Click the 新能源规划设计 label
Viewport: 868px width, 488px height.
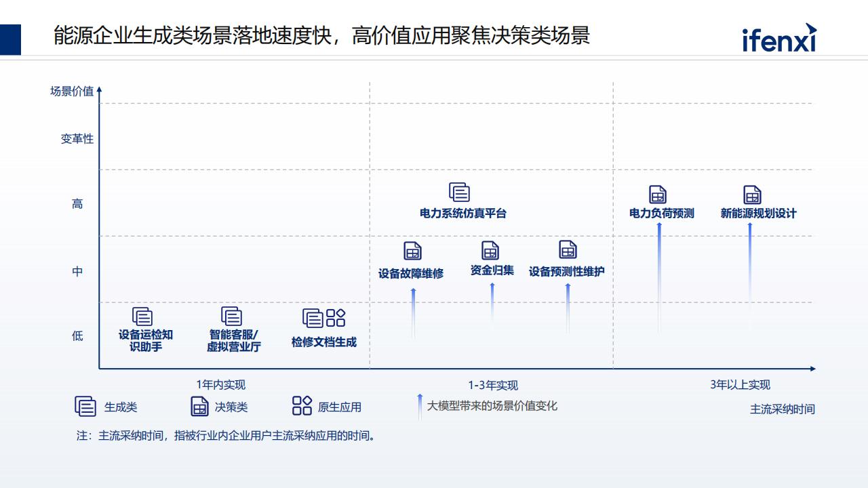tap(759, 213)
